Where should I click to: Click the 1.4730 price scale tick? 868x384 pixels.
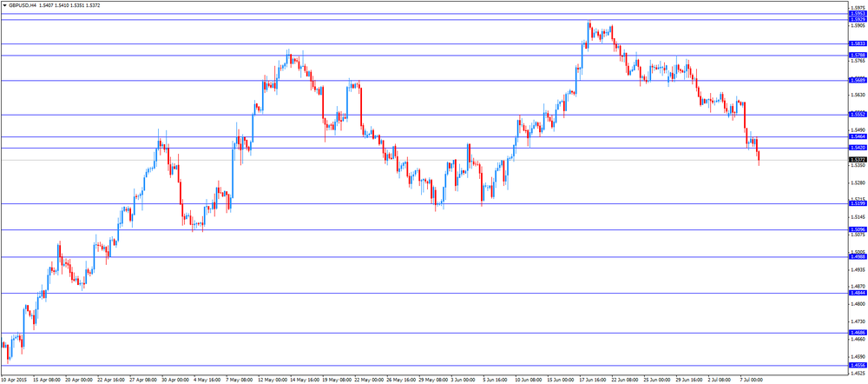(x=858, y=321)
